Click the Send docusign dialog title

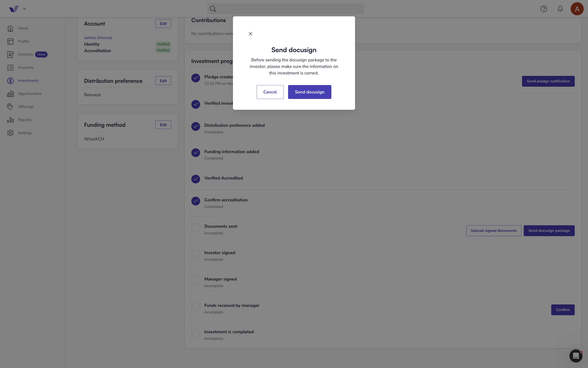coord(294,50)
